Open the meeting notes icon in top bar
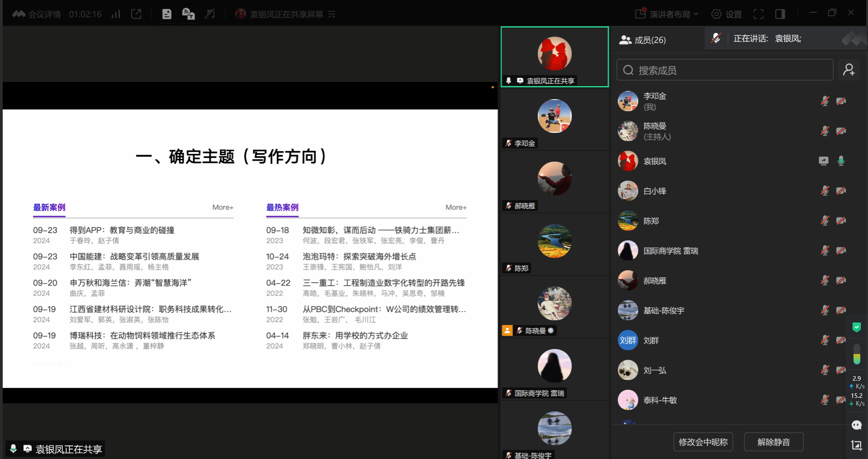 167,14
